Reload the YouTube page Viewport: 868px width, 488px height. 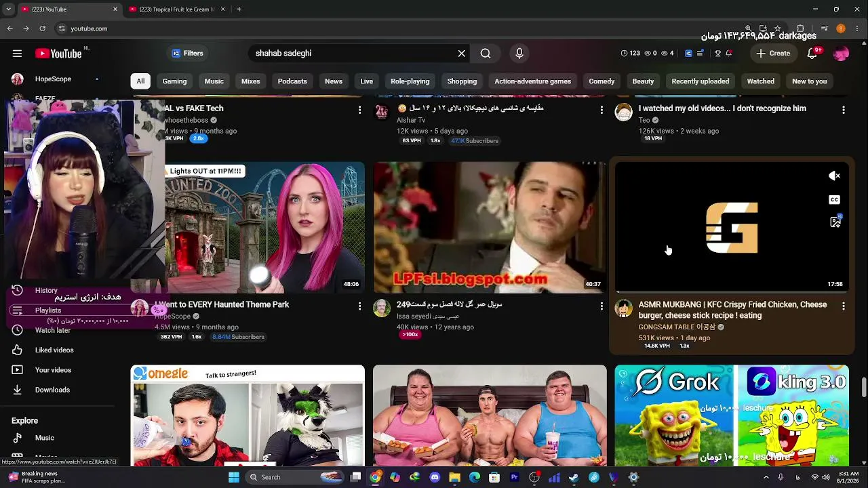(42, 28)
